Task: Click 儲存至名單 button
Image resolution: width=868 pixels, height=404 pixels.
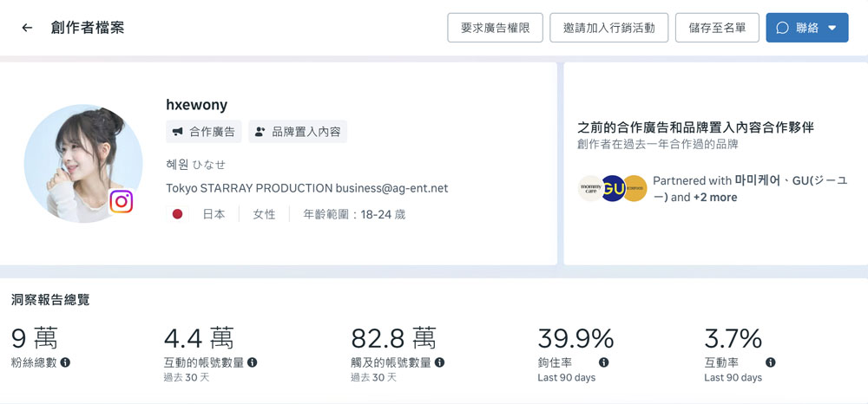Action: coord(716,28)
